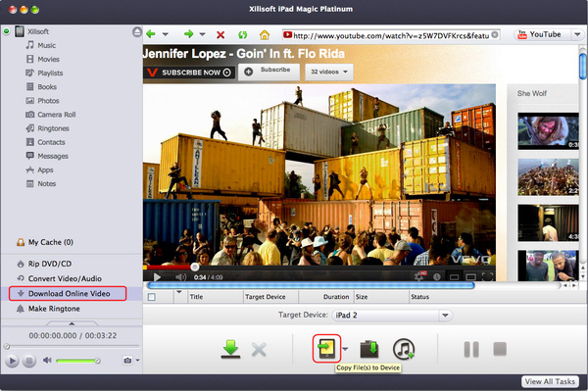
Task: Click copy files to computer folder icon
Action: (369, 349)
